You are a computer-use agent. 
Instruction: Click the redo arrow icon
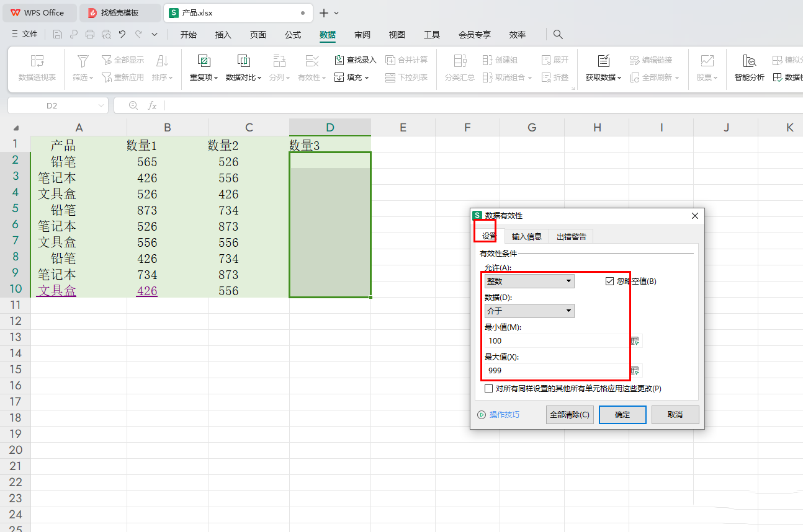click(138, 35)
